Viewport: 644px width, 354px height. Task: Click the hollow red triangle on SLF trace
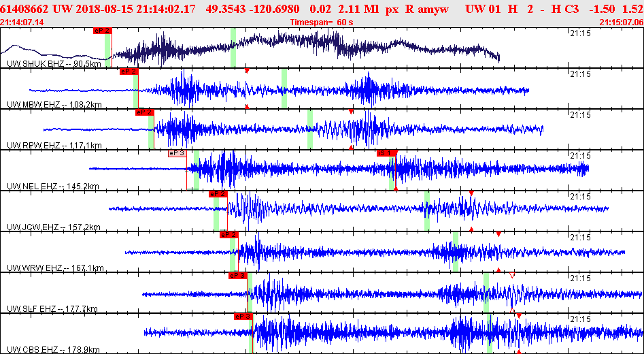pyautogui.click(x=512, y=276)
